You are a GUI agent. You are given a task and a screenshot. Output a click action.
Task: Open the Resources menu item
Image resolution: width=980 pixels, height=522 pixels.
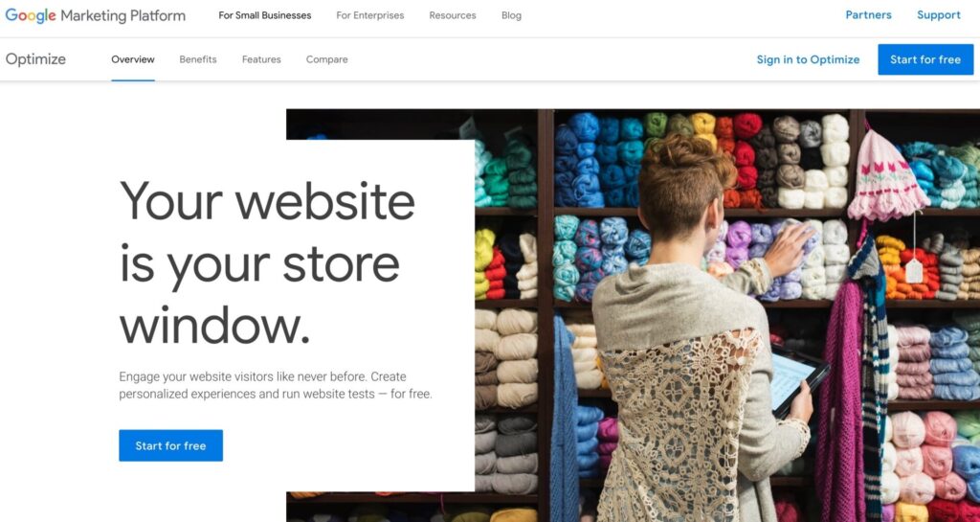pos(453,15)
